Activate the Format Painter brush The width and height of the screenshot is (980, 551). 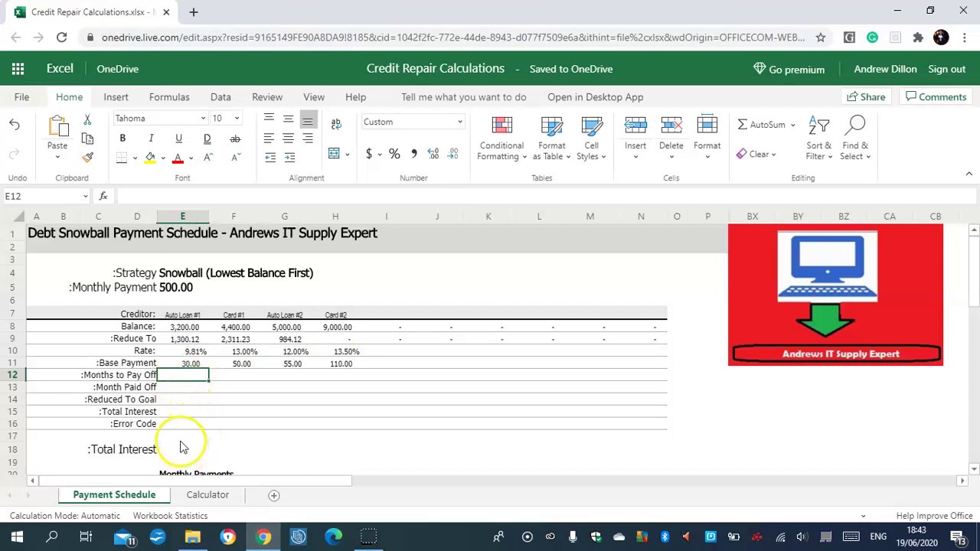pos(87,157)
